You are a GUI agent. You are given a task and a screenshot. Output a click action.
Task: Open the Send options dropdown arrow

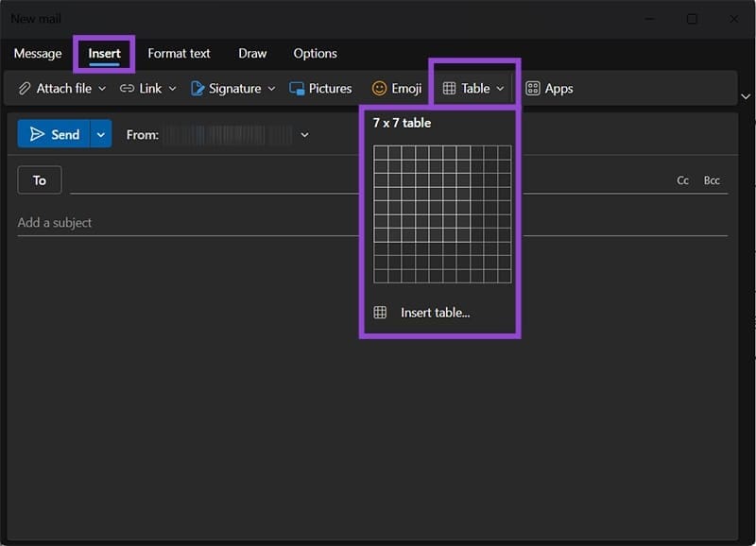tap(101, 134)
